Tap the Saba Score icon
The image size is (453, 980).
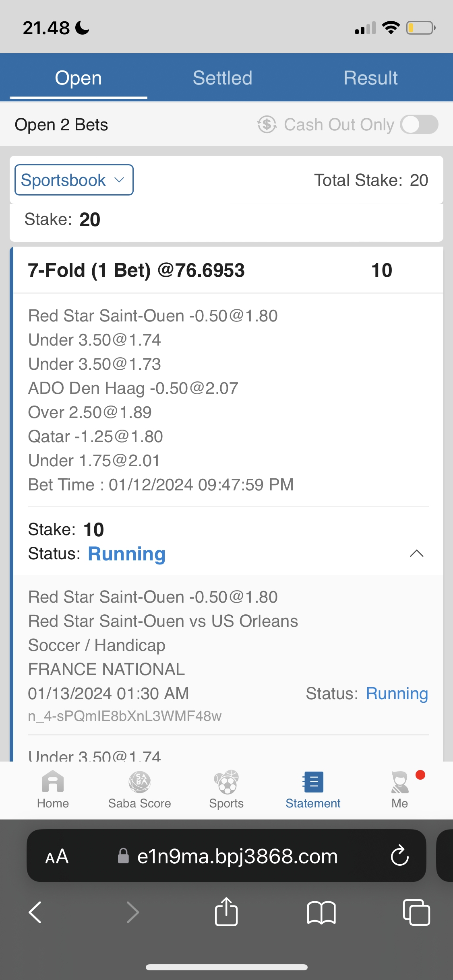139,789
